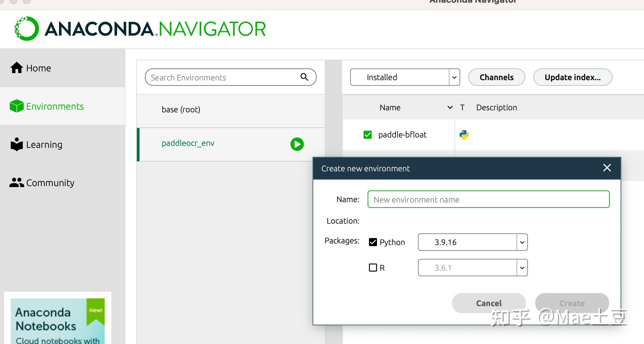The width and height of the screenshot is (644, 344).
Task: Click the Name column sort arrow
Action: 450,108
